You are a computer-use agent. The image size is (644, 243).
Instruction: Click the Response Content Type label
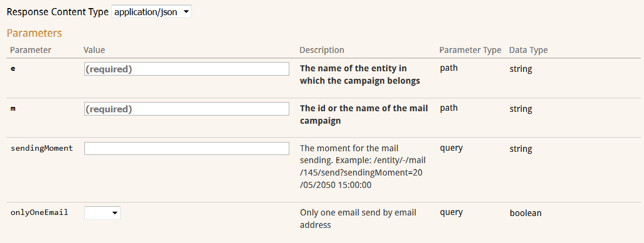(57, 11)
